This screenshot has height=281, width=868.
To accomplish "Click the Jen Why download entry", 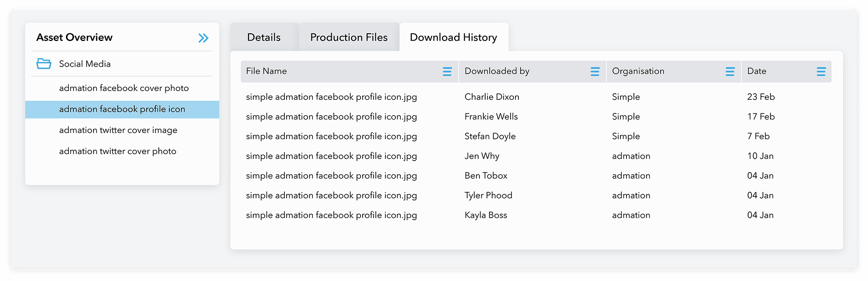I will [482, 156].
